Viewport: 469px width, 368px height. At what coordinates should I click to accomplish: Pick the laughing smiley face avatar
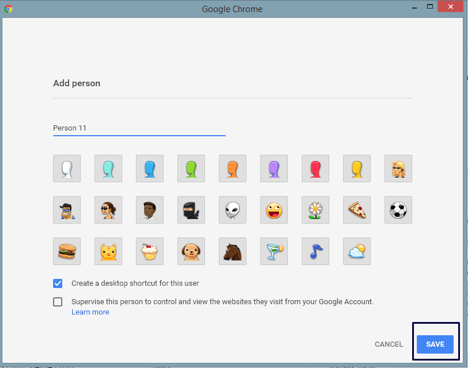click(x=274, y=210)
